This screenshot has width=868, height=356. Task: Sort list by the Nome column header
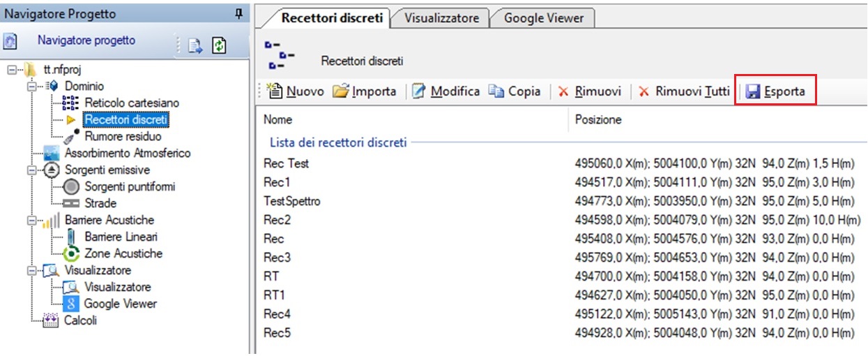(x=279, y=119)
